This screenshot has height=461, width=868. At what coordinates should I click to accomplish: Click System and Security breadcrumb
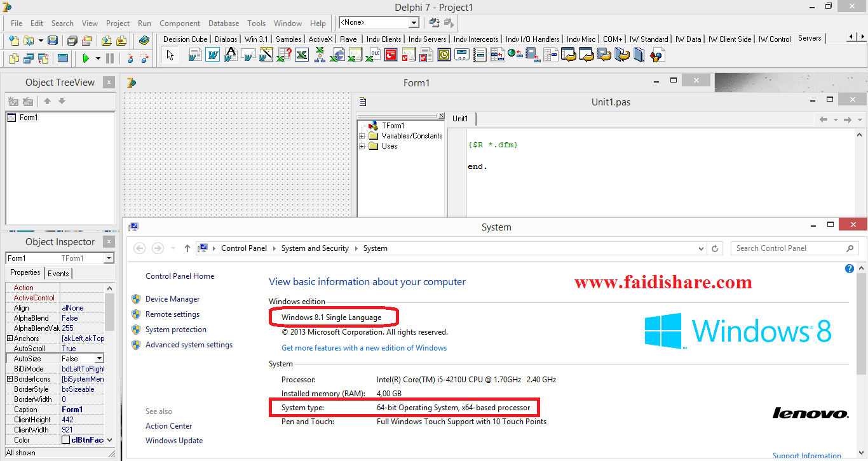click(315, 248)
